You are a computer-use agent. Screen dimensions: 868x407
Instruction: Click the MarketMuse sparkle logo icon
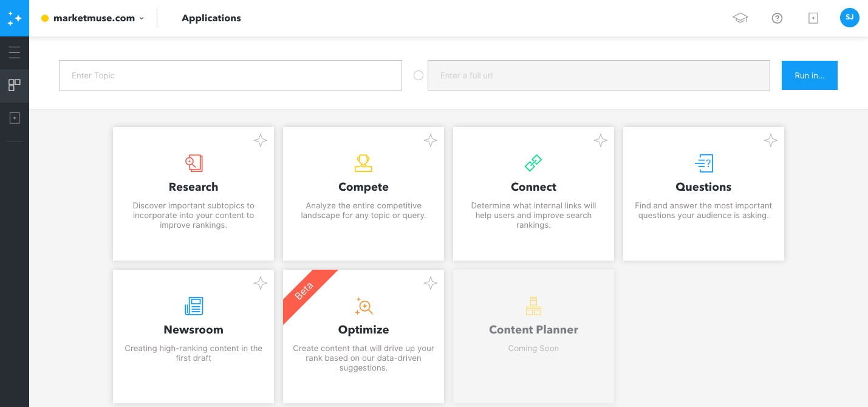pyautogui.click(x=15, y=18)
